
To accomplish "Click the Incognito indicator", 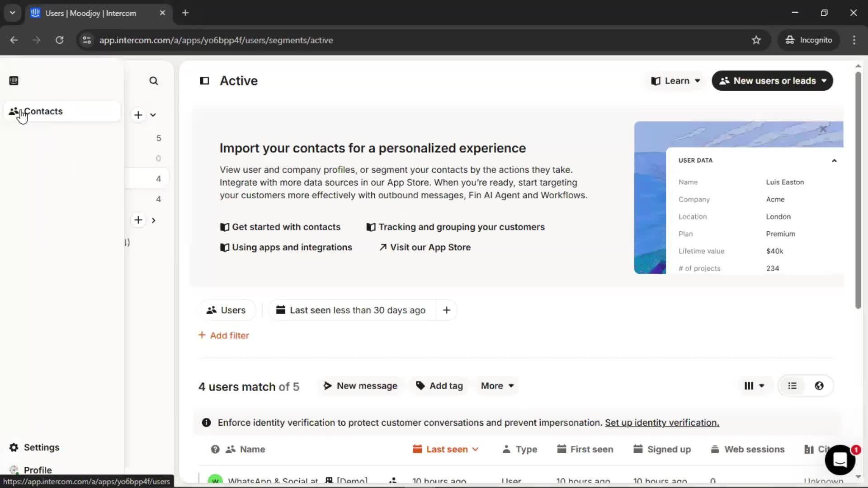I will 808,40.
